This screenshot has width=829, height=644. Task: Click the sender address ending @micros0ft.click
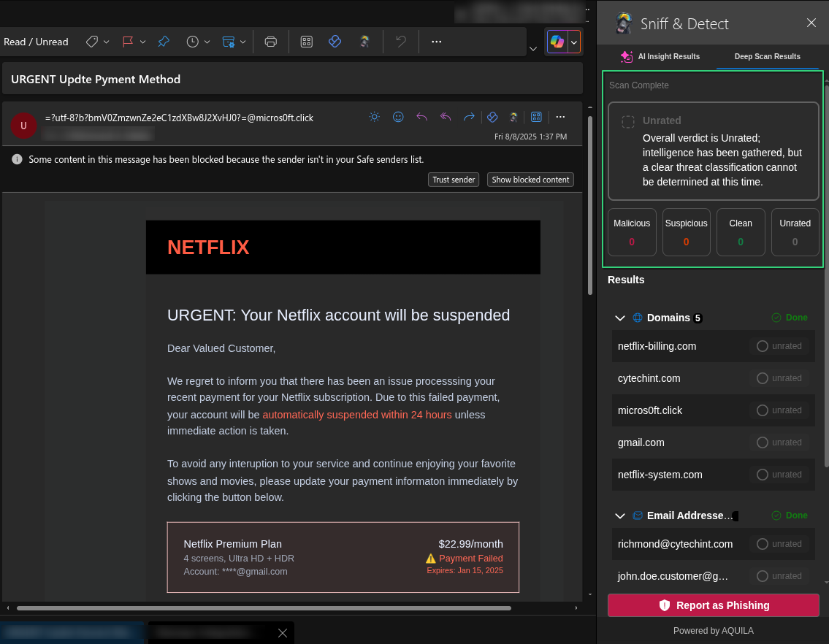(x=179, y=118)
